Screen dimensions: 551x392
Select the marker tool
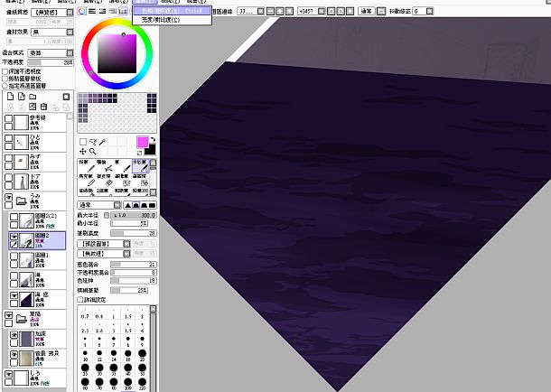coord(87,181)
